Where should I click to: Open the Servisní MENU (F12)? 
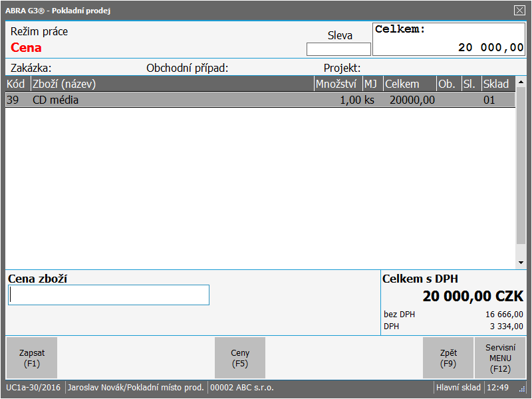[500, 358]
